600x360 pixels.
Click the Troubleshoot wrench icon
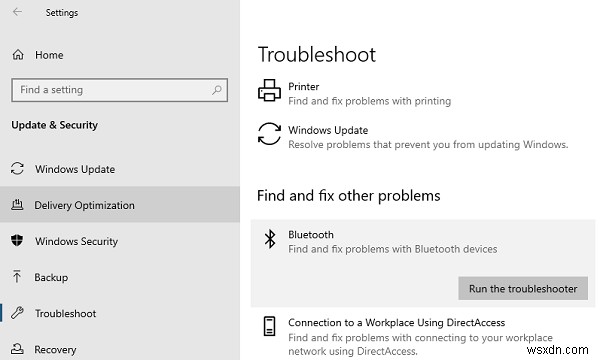coord(17,313)
